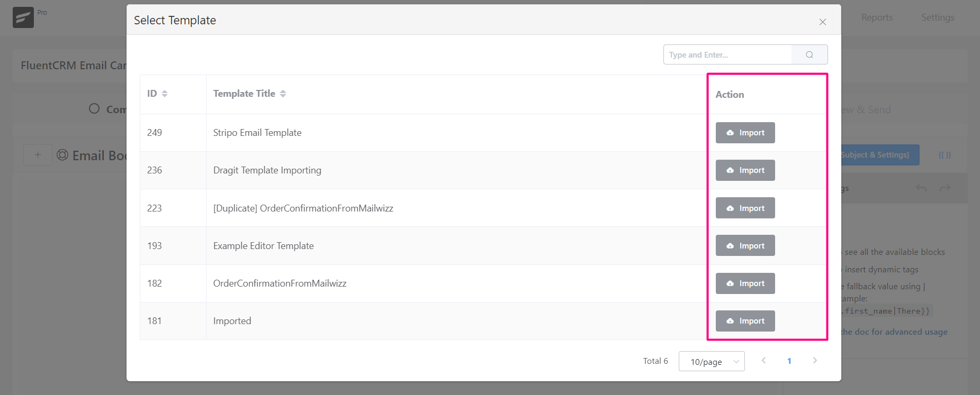980x395 pixels.
Task: Click the Imported template title text
Action: (x=232, y=321)
